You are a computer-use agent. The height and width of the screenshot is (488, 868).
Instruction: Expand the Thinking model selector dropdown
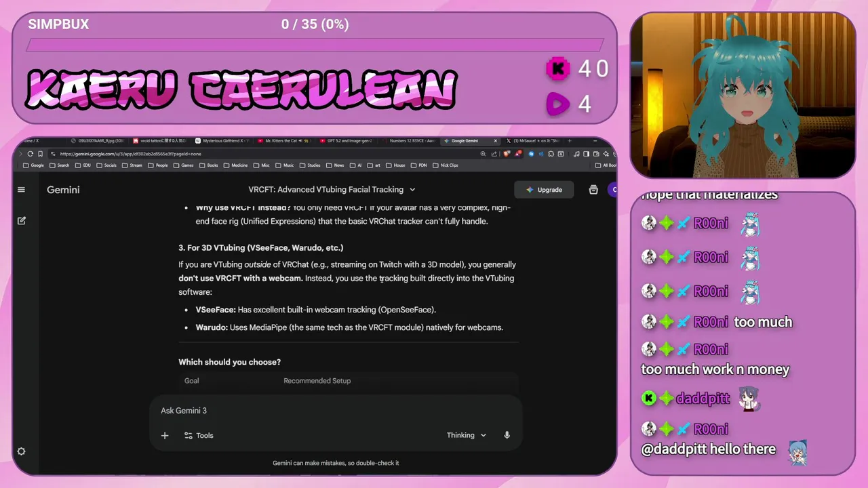pyautogui.click(x=467, y=435)
